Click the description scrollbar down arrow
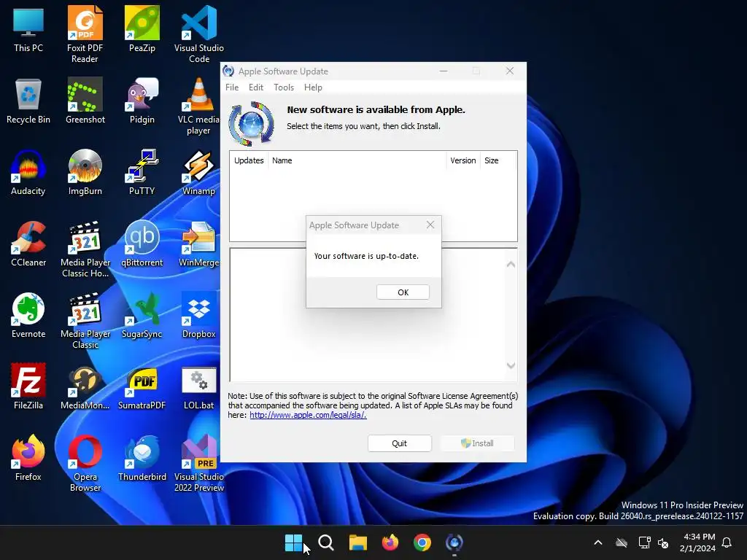 click(x=511, y=366)
